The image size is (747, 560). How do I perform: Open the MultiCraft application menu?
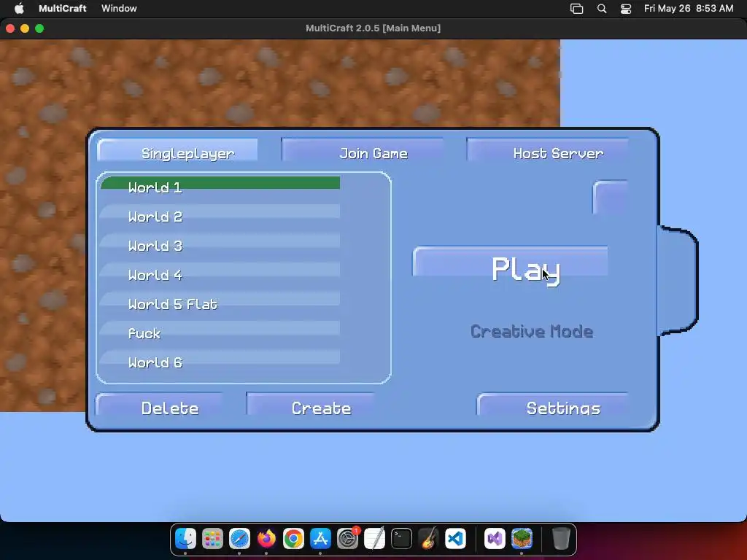tap(63, 8)
